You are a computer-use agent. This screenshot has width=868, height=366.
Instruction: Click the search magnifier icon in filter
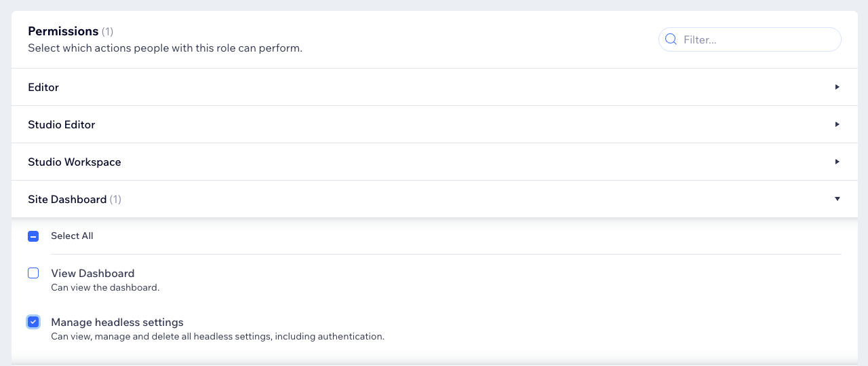click(671, 39)
